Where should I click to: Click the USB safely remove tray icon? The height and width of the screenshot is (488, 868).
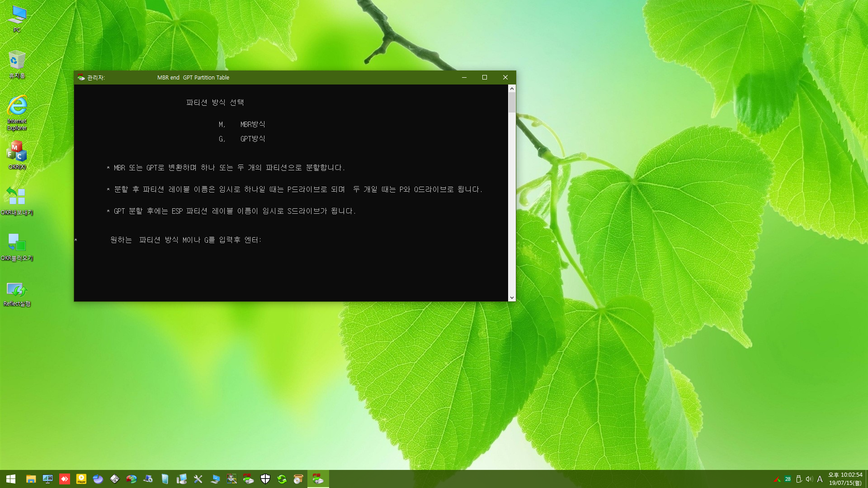pos(799,479)
